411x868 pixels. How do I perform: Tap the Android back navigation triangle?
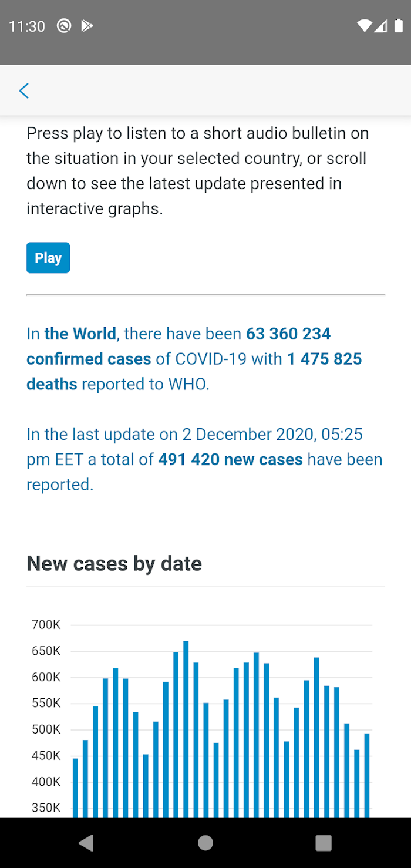pos(86,843)
